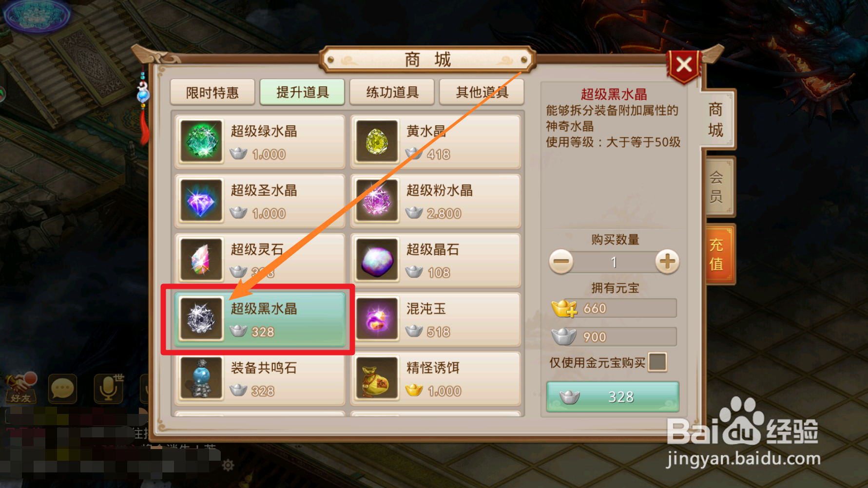Pick the 超级粉水晶 pink crystal item

click(436, 201)
